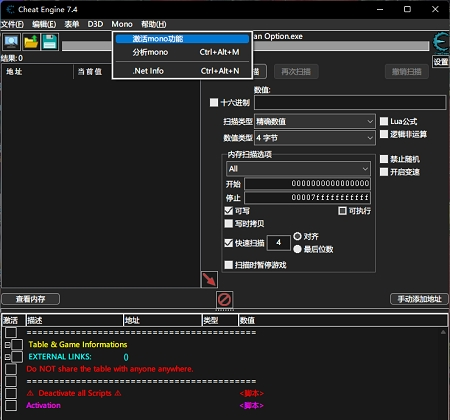
Task: Select the 最后位数 radio button
Action: [297, 249]
